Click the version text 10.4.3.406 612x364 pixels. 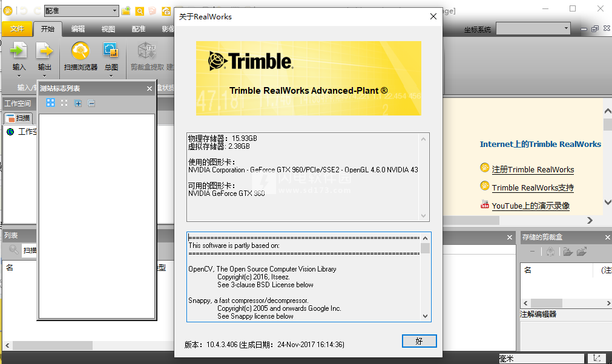coord(222,345)
